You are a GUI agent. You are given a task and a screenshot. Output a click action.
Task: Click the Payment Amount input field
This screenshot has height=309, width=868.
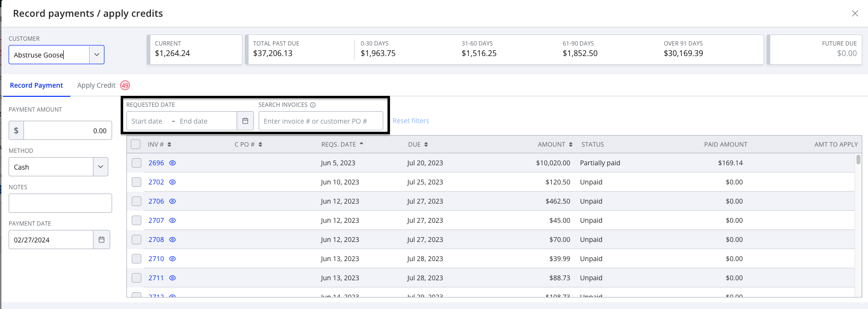(68, 130)
